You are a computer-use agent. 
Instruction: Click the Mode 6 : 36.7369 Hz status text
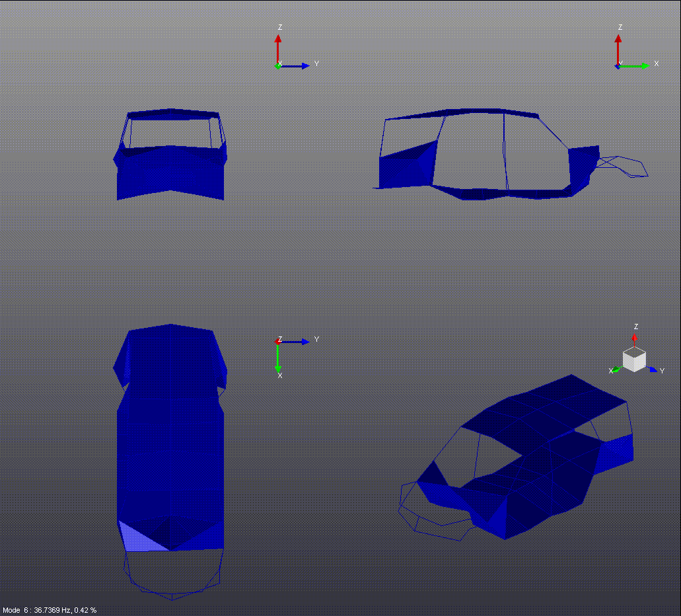pyautogui.click(x=50, y=610)
